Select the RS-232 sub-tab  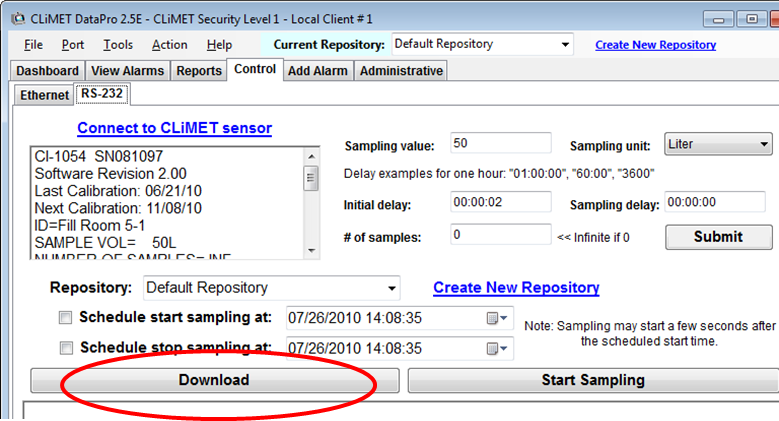click(x=102, y=93)
